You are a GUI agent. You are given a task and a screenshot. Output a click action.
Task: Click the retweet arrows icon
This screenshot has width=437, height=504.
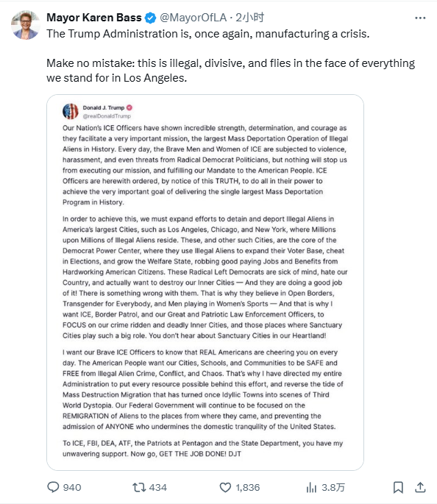pyautogui.click(x=139, y=487)
